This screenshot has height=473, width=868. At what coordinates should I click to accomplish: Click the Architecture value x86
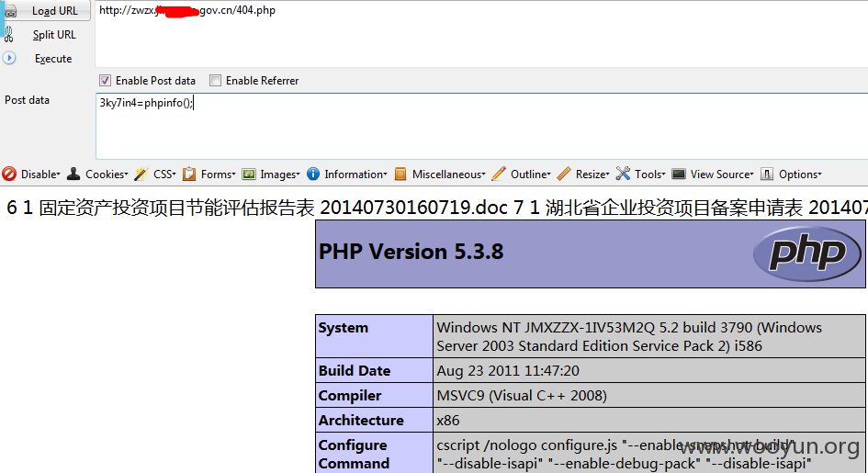(448, 421)
